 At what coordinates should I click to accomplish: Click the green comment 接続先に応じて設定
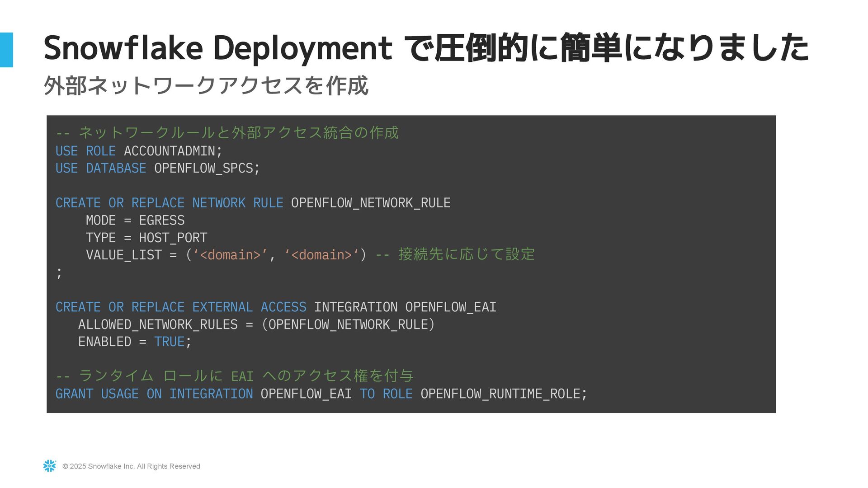[466, 254]
